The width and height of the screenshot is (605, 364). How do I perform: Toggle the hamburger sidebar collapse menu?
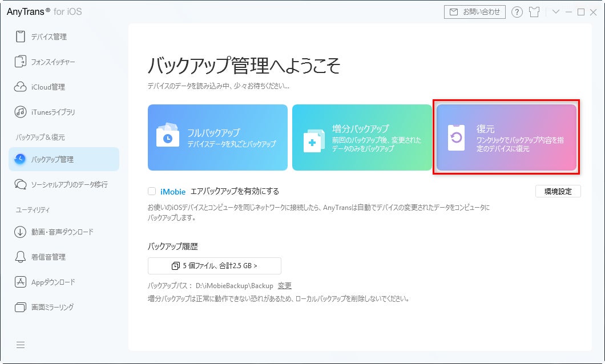point(21,345)
